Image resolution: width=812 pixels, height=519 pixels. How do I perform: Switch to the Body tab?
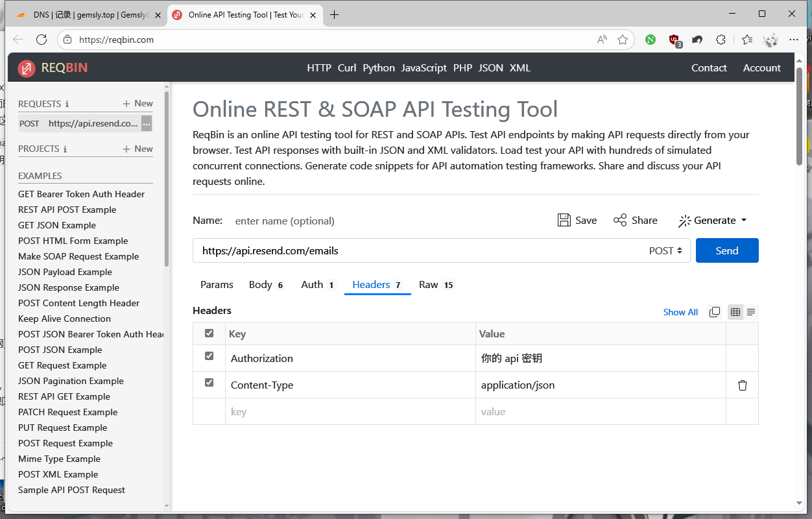point(261,285)
